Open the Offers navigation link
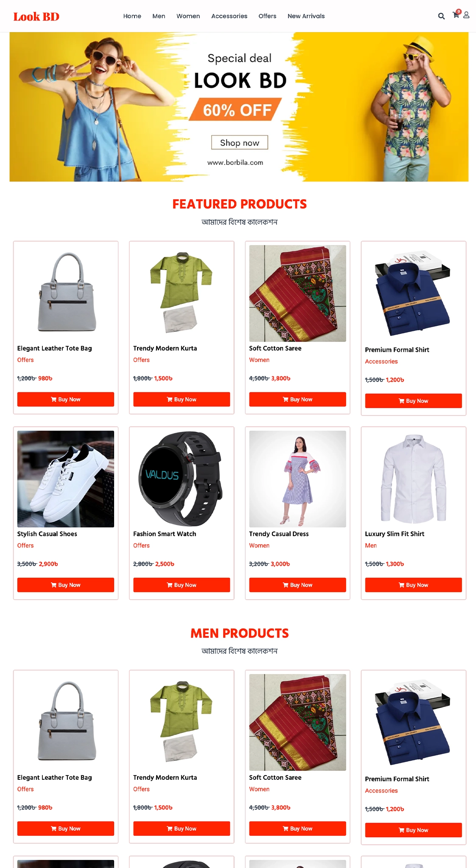The width and height of the screenshot is (476, 868). [x=267, y=16]
